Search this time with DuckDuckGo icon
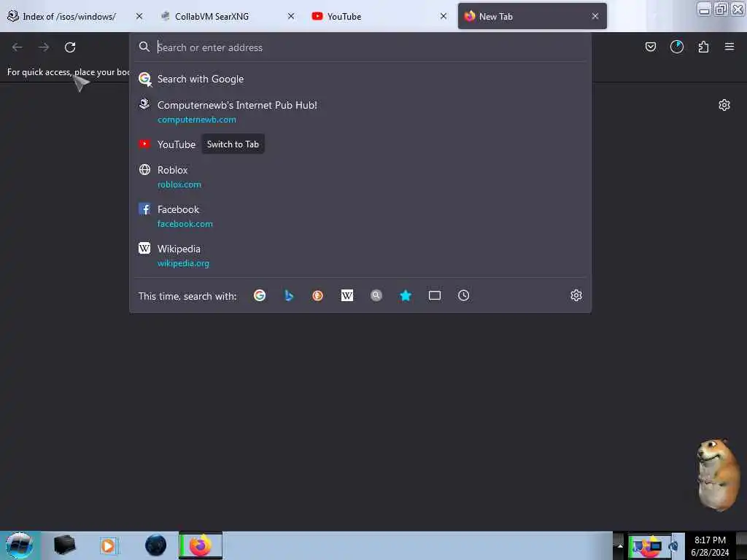 318,296
